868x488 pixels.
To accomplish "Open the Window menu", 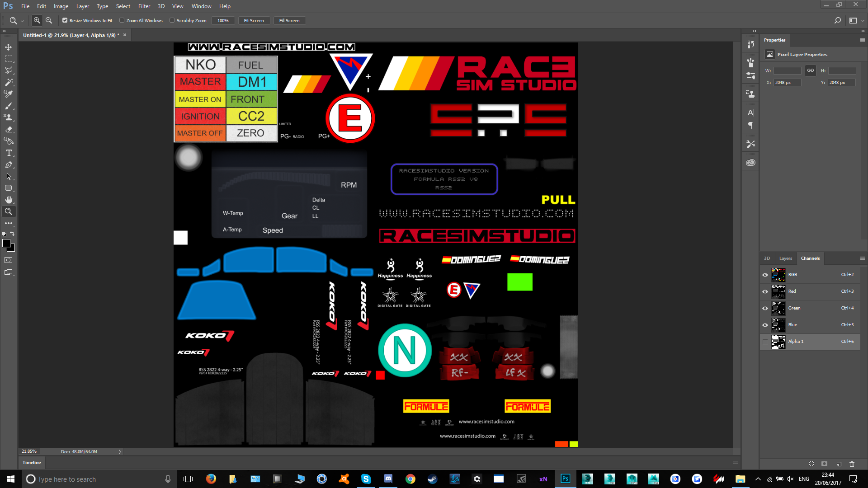I will pos(201,6).
